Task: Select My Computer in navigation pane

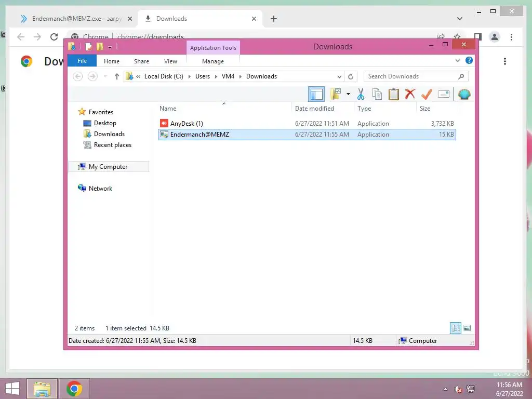Action: tap(108, 167)
